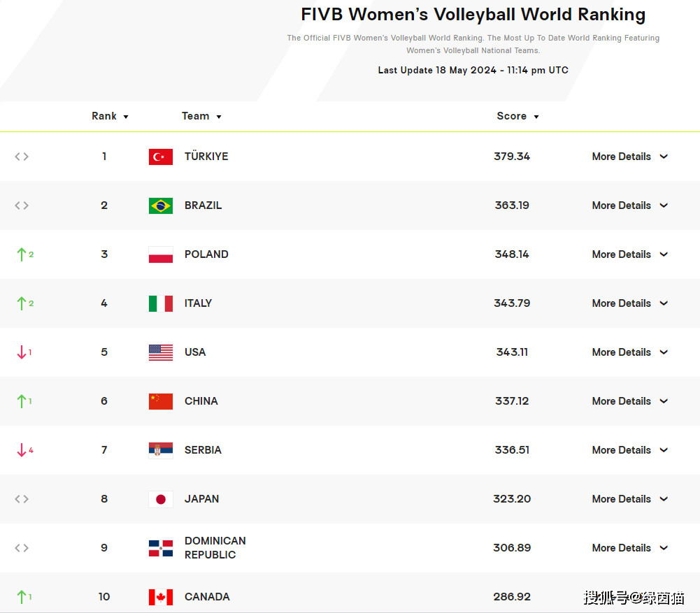The width and height of the screenshot is (700, 613).
Task: Click the Brazil flag icon
Action: pyautogui.click(x=161, y=205)
